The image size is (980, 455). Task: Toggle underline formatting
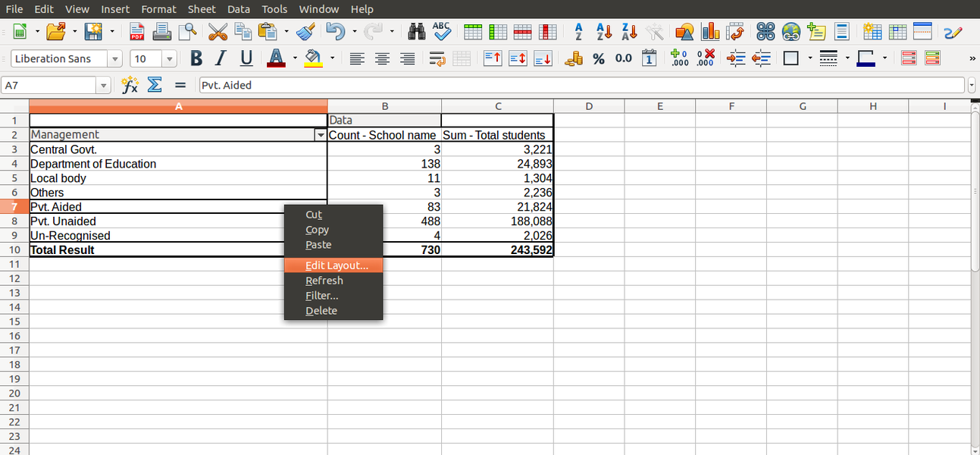(244, 58)
